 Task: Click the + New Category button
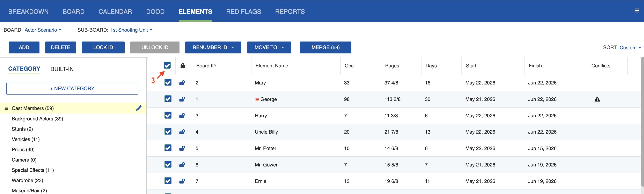[72, 89]
